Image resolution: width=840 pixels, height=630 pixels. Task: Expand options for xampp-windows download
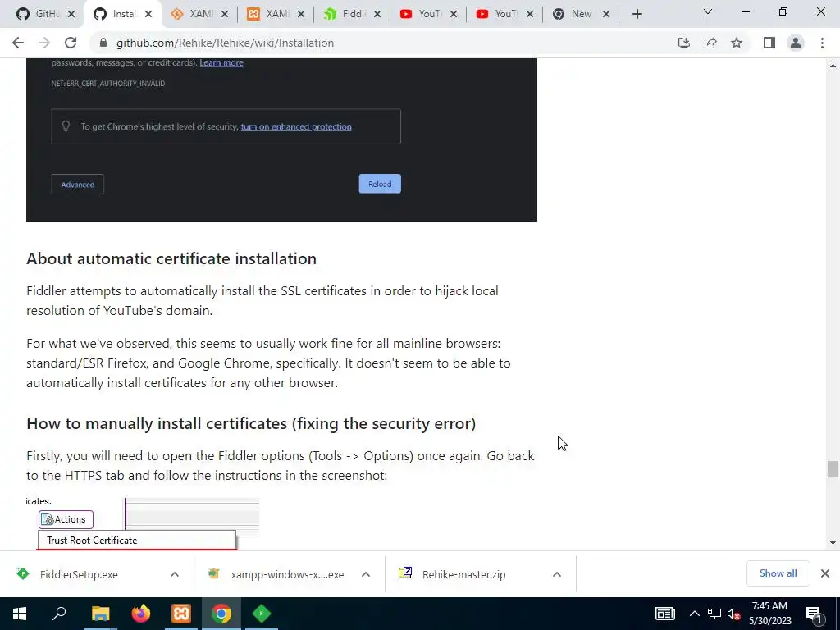[366, 574]
